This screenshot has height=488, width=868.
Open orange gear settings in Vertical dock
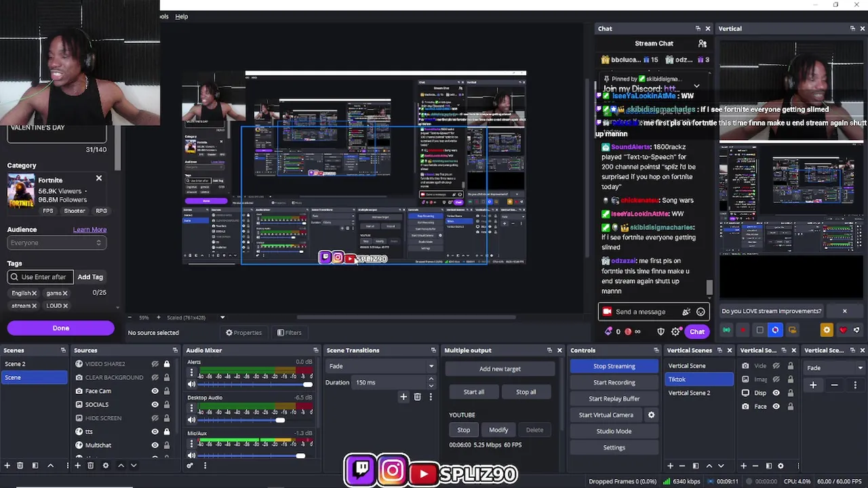(x=826, y=330)
